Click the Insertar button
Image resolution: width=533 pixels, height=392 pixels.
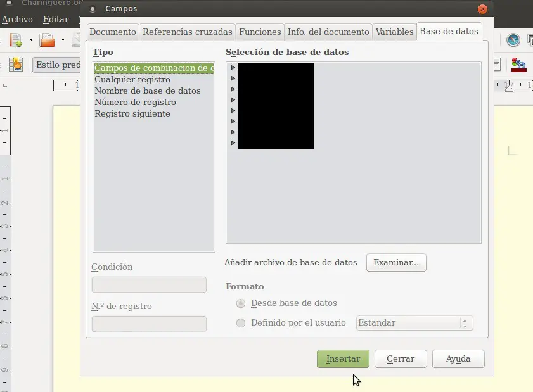pos(343,358)
